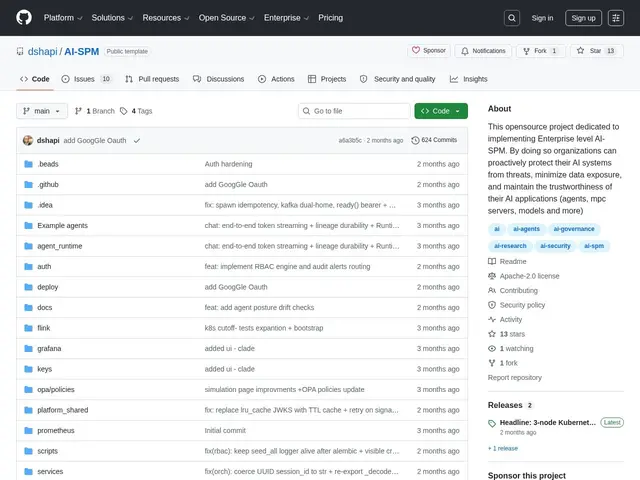Viewport: 640px width, 480px height.
Task: Click the branch icon beside 1 Branch
Action: click(78, 111)
